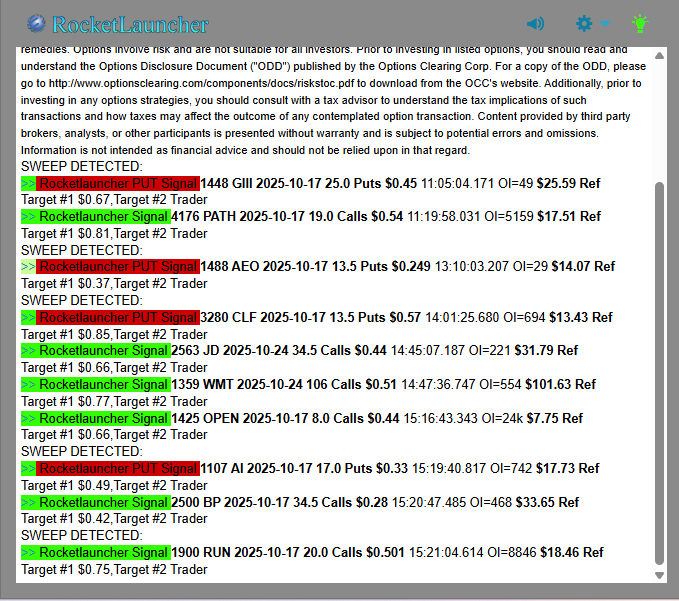Mute sound with the speaker icon

point(536,23)
